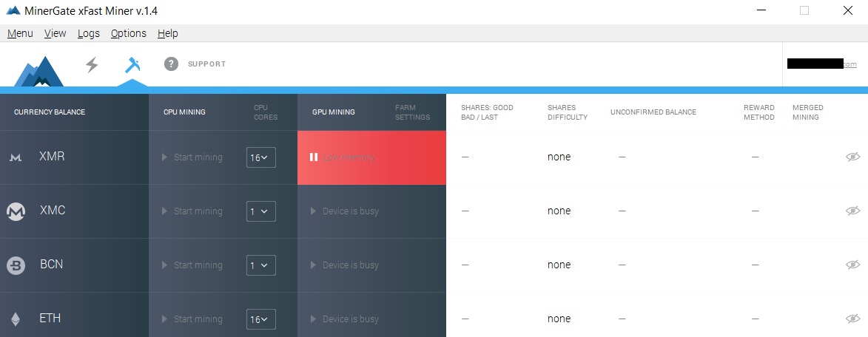Viewport: 868px width, 337px height.
Task: Start CPU mining for XMC
Action: (192, 211)
